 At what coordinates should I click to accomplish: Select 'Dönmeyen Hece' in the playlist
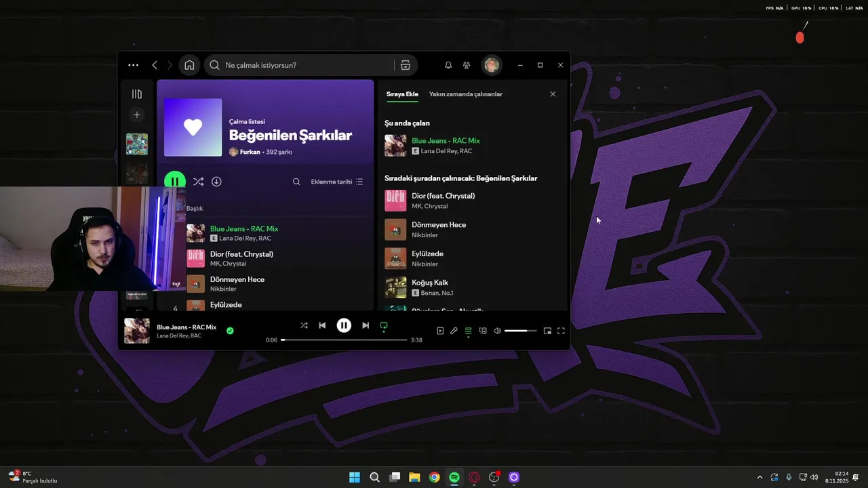[x=237, y=279]
